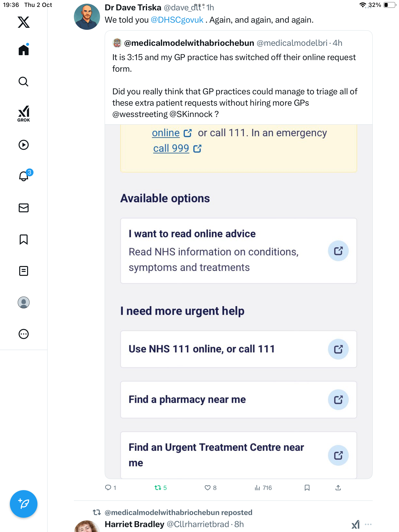Click the X logo at top
Viewport: 399px width, 532px height.
click(24, 22)
